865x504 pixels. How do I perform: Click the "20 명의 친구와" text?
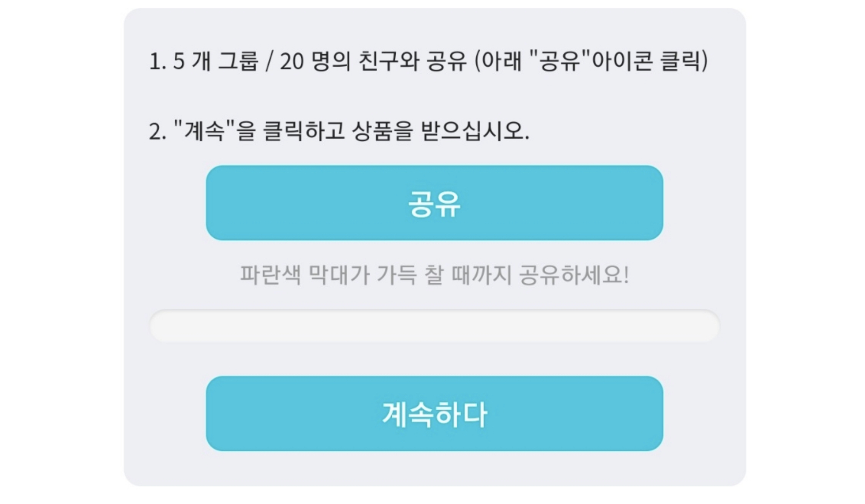point(349,61)
